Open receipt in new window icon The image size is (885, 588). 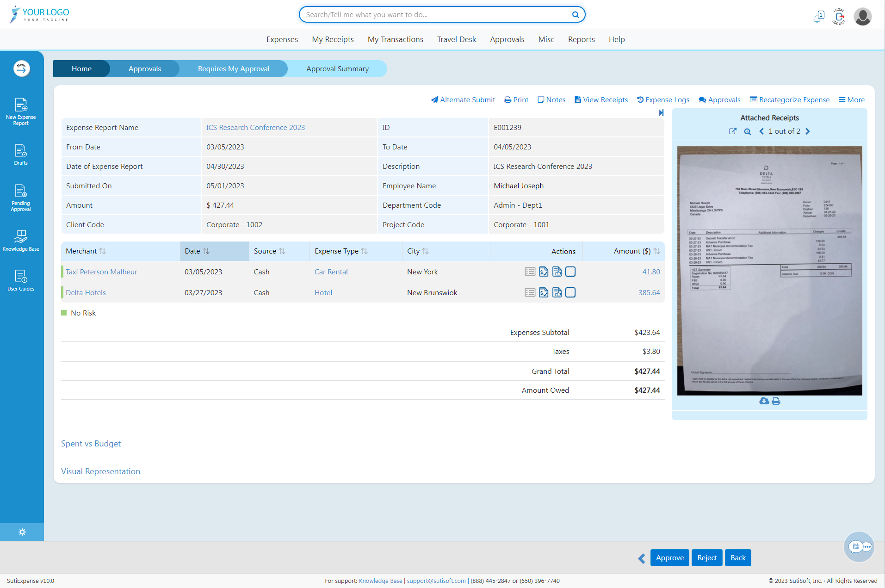[732, 131]
